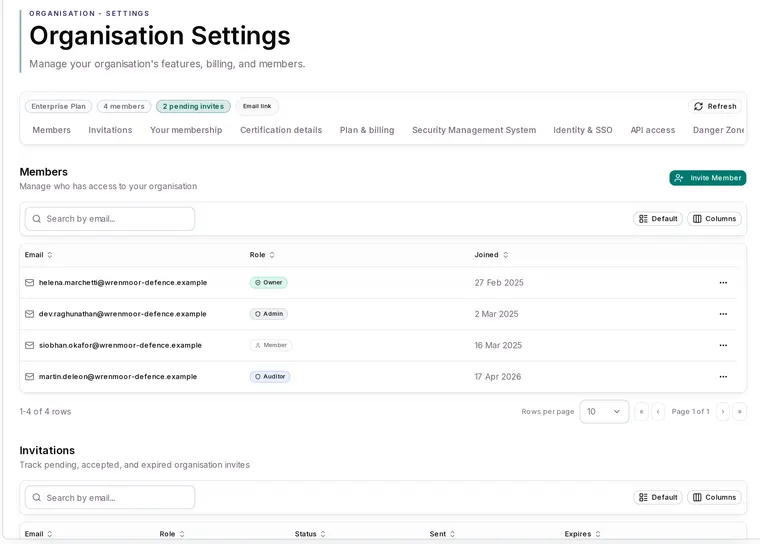The height and width of the screenshot is (544, 760).
Task: Select siobhan.okafor@wrenmoor-defence.example email text
Action: tap(120, 345)
